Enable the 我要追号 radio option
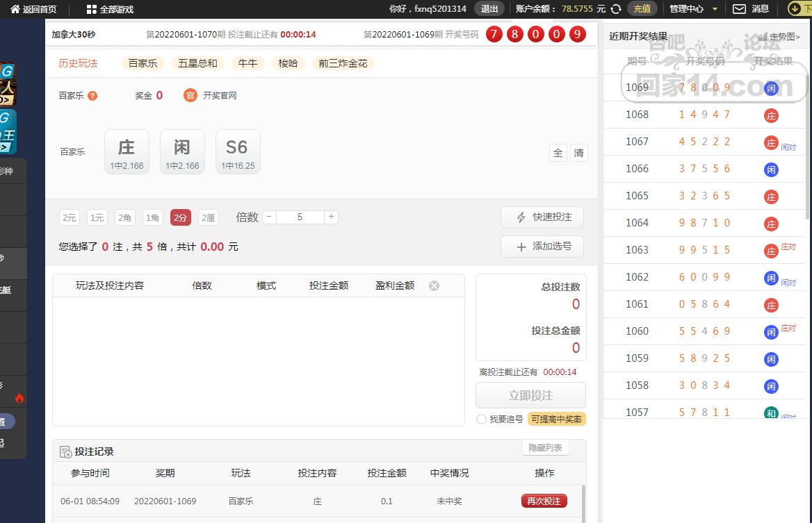This screenshot has width=812, height=523. 481,419
